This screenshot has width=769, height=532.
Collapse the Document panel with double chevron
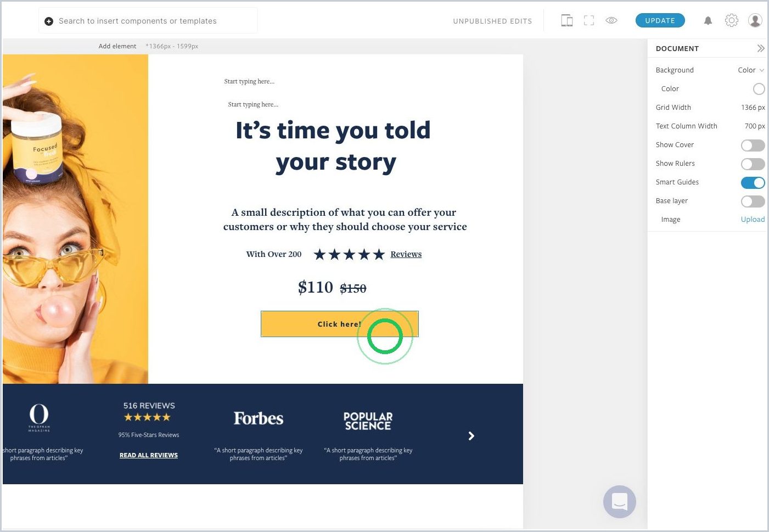pyautogui.click(x=761, y=48)
